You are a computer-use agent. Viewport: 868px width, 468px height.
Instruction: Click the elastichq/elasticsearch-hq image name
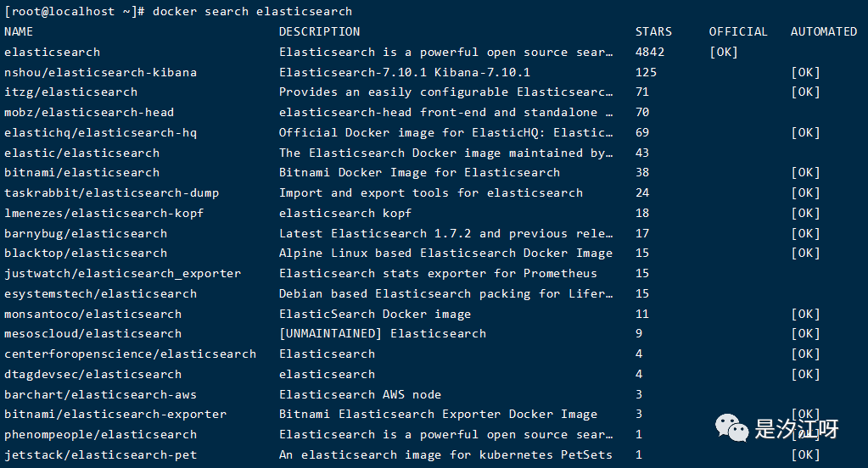click(x=100, y=132)
